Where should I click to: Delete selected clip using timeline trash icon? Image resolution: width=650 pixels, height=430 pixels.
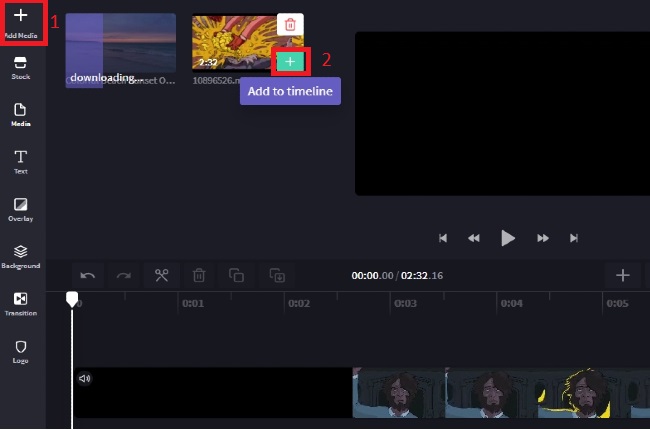199,275
